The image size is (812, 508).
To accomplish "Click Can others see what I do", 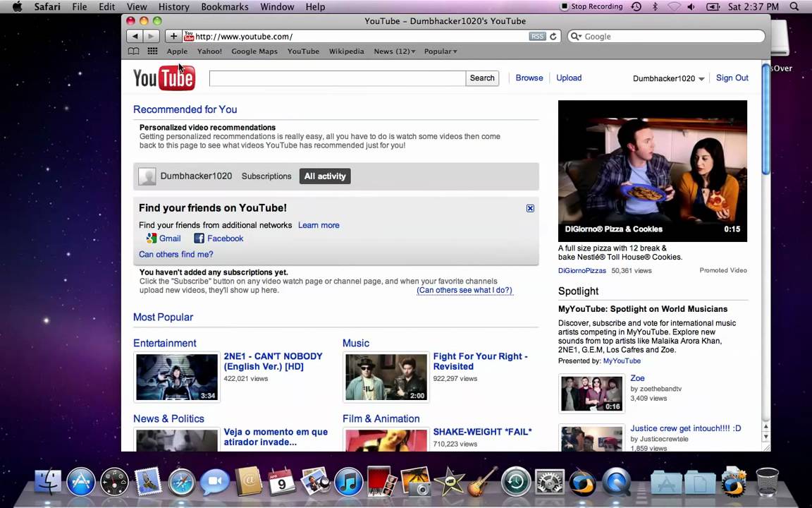I will tap(465, 290).
